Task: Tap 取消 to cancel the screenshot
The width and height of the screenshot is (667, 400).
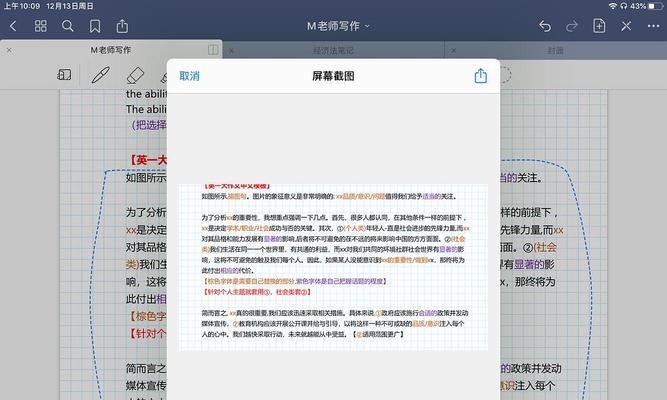Action: (189, 76)
